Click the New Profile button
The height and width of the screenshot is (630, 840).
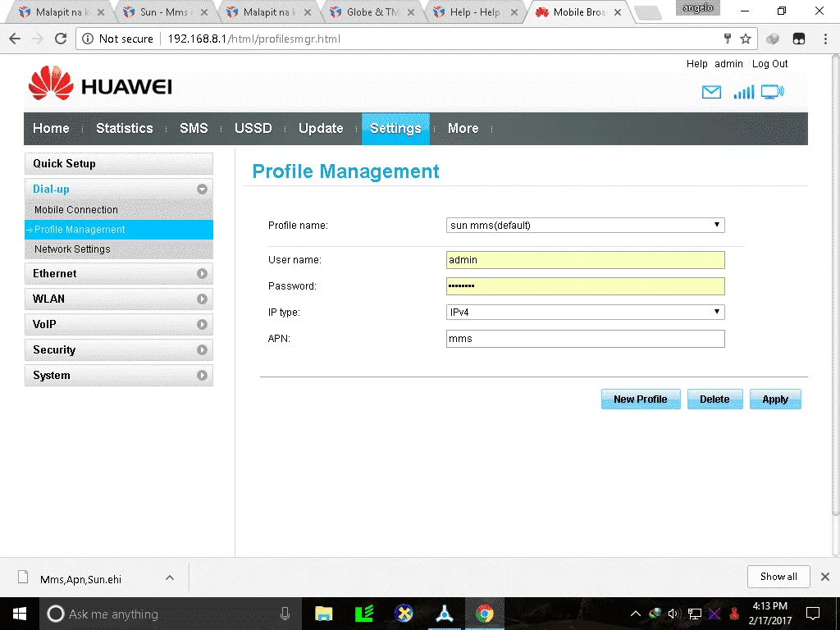coord(641,399)
